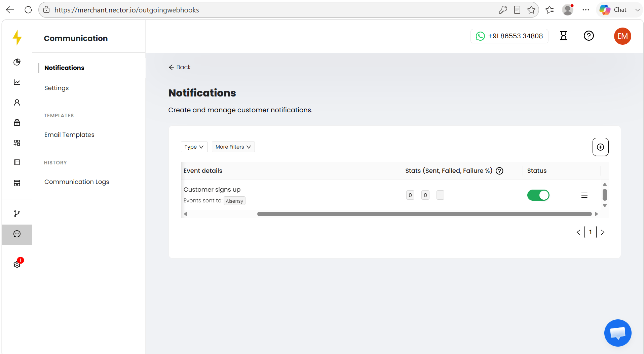Image resolution: width=644 pixels, height=354 pixels.
Task: Click the failed count 0 badge
Action: pos(425,195)
